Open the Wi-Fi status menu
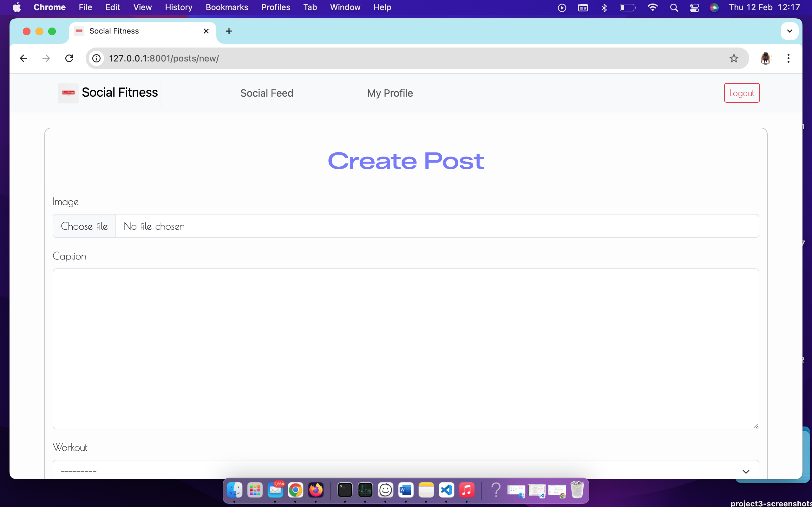Screen dimensions: 812x507 [x=653, y=7]
